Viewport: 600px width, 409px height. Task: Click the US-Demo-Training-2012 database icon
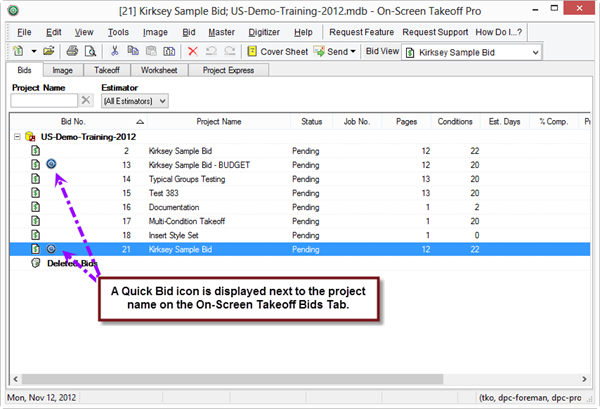30,137
